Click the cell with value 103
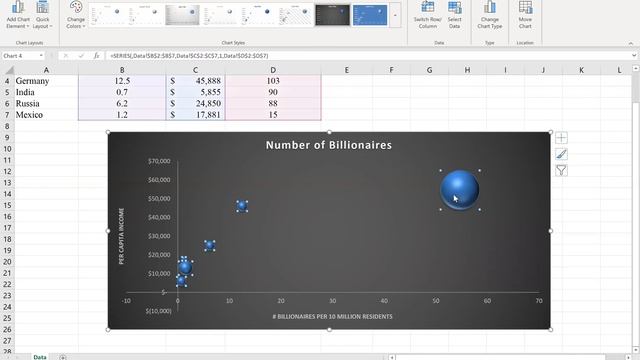The width and height of the screenshot is (640, 360). coord(273,81)
